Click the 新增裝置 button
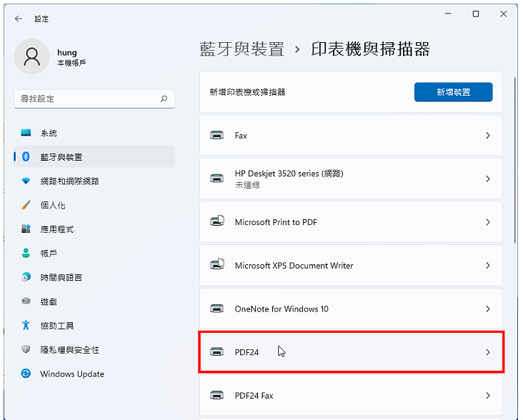Viewport: 523px width, 420px height. pyautogui.click(x=453, y=92)
